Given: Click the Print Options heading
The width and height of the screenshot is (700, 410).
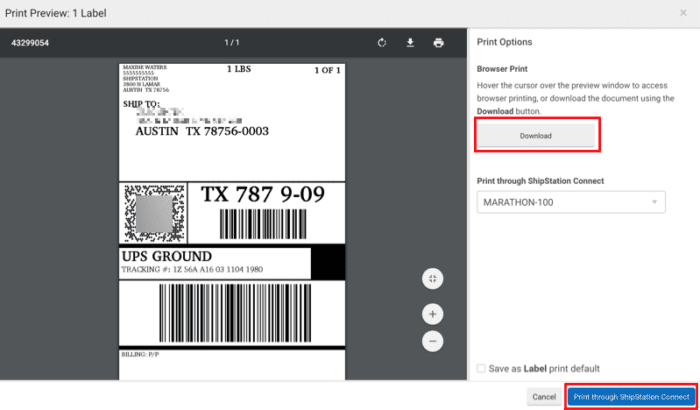Looking at the screenshot, I should pos(504,42).
